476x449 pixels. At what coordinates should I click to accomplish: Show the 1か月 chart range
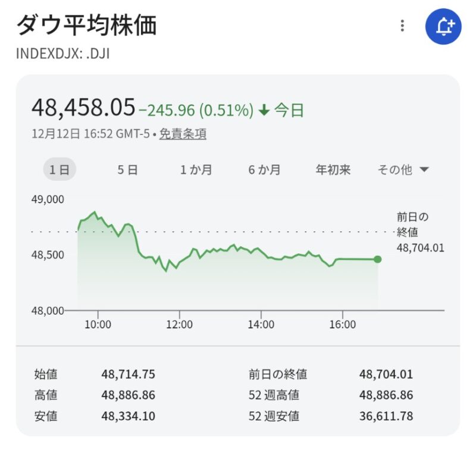pos(196,170)
